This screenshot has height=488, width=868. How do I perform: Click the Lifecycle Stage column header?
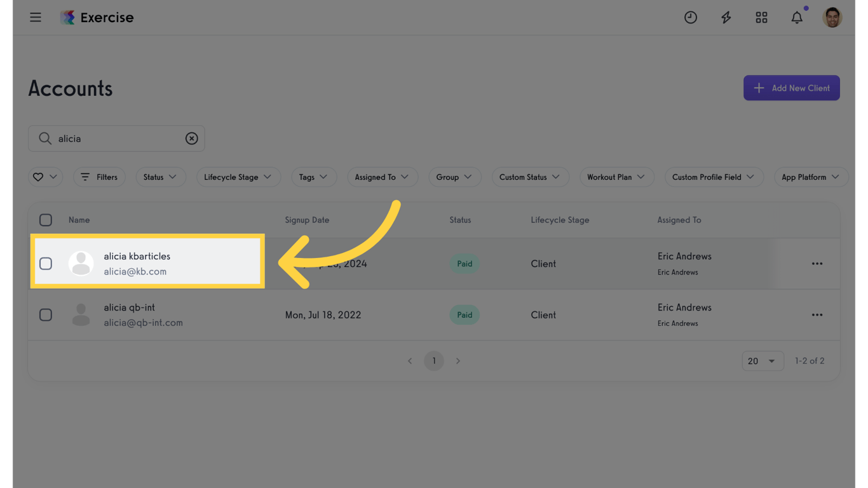coord(560,220)
